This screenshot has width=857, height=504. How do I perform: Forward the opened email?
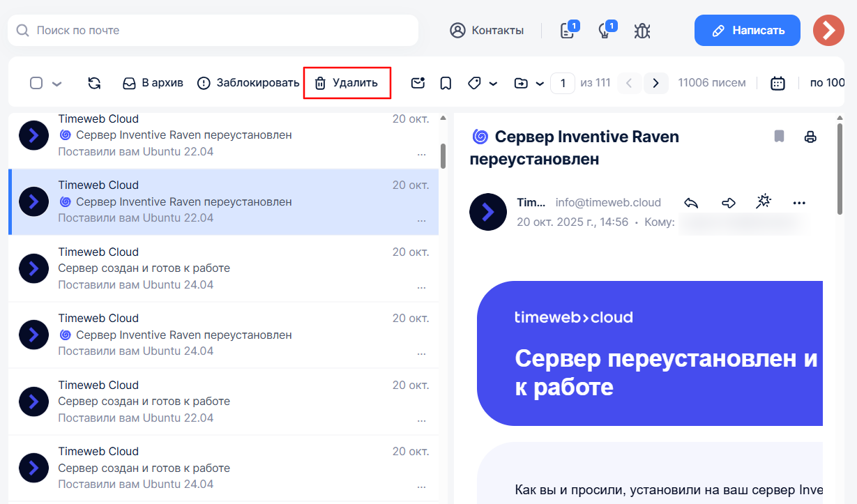(x=728, y=203)
